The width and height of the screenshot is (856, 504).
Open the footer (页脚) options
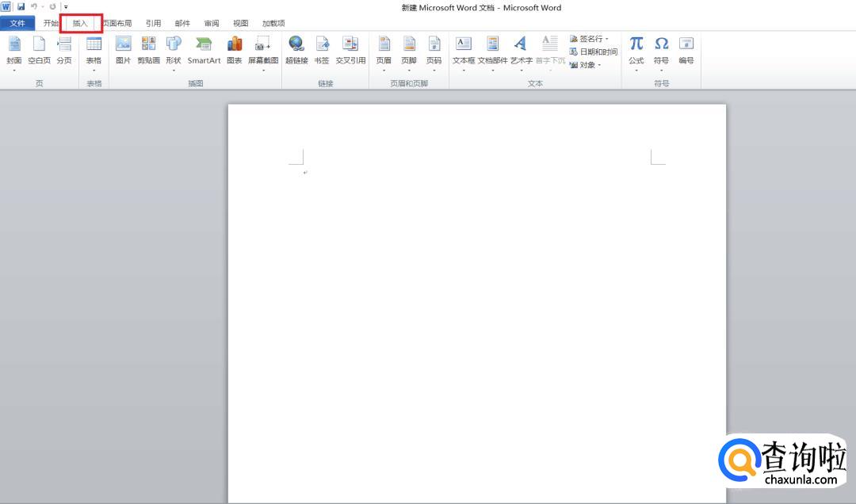(409, 54)
